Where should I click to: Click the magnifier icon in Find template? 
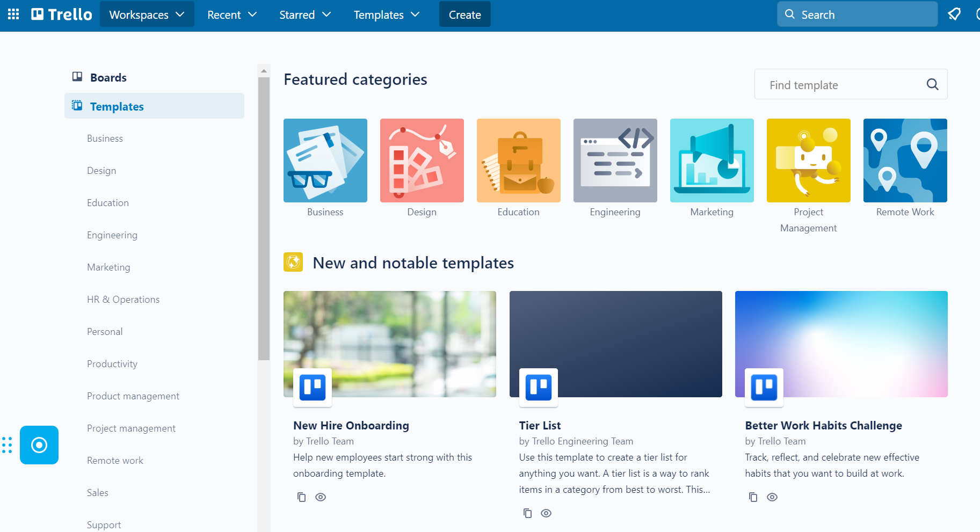(932, 84)
